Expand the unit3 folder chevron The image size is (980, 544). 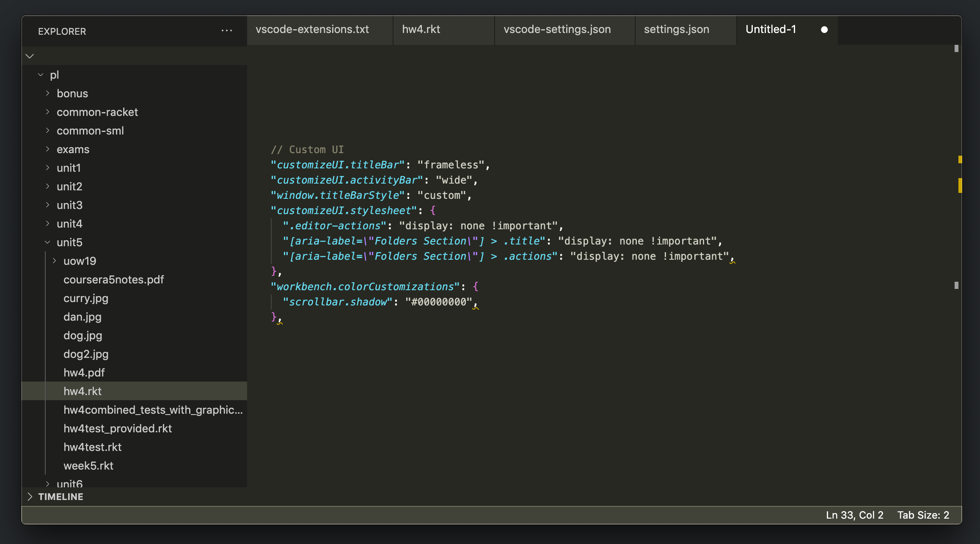(x=48, y=205)
